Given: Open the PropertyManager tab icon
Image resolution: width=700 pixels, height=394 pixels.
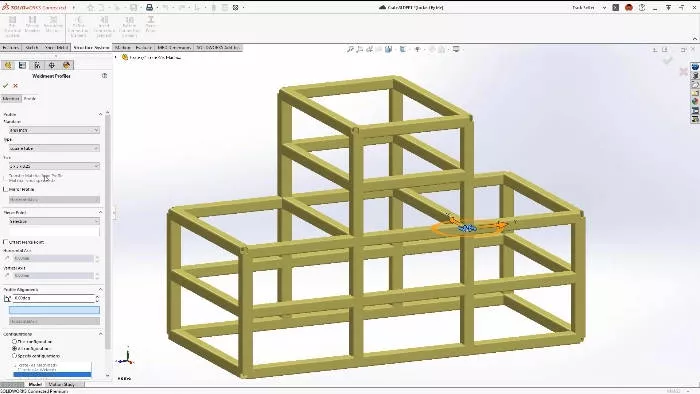Looking at the screenshot, I should click(22, 65).
